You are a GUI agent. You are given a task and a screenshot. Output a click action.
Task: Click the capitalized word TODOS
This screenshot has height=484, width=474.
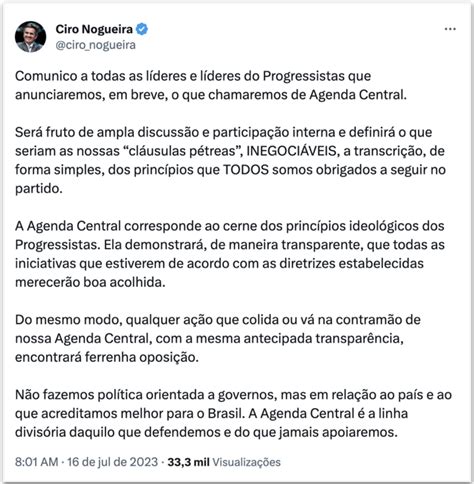(x=246, y=170)
